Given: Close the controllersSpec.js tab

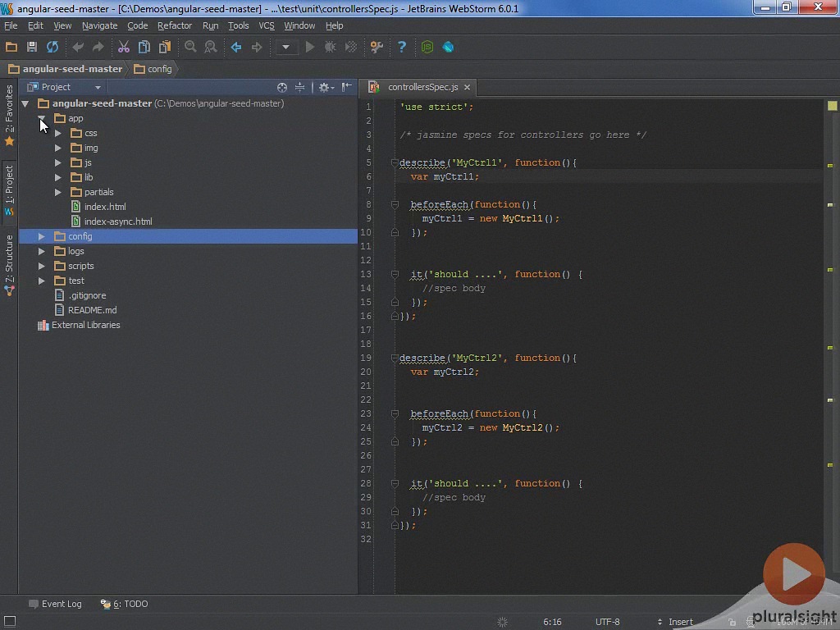Looking at the screenshot, I should point(467,87).
